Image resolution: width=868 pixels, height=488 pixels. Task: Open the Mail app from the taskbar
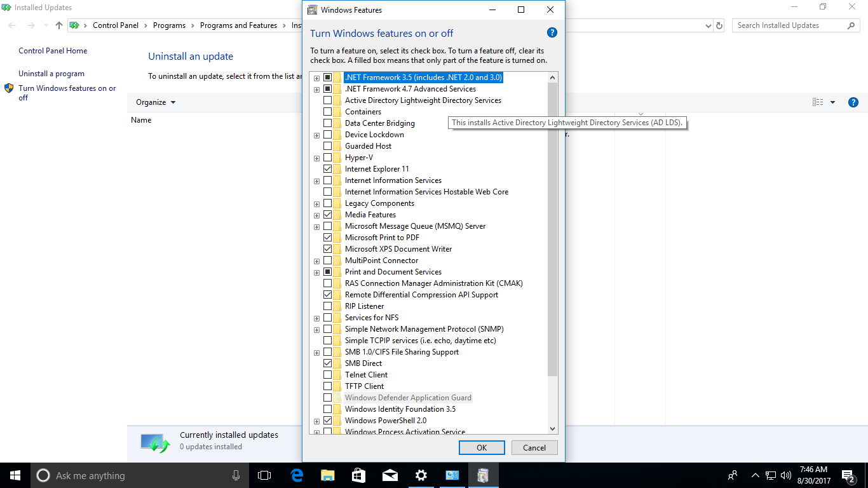point(390,475)
